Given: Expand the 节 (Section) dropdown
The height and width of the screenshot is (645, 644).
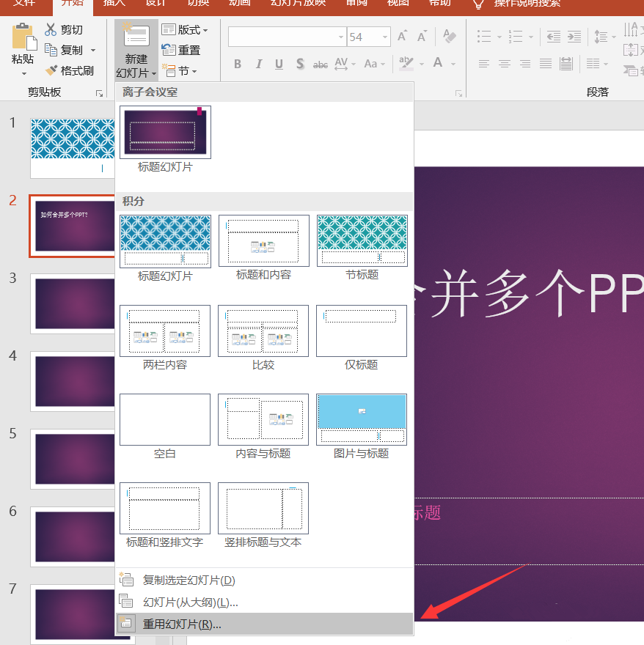Looking at the screenshot, I should (186, 71).
